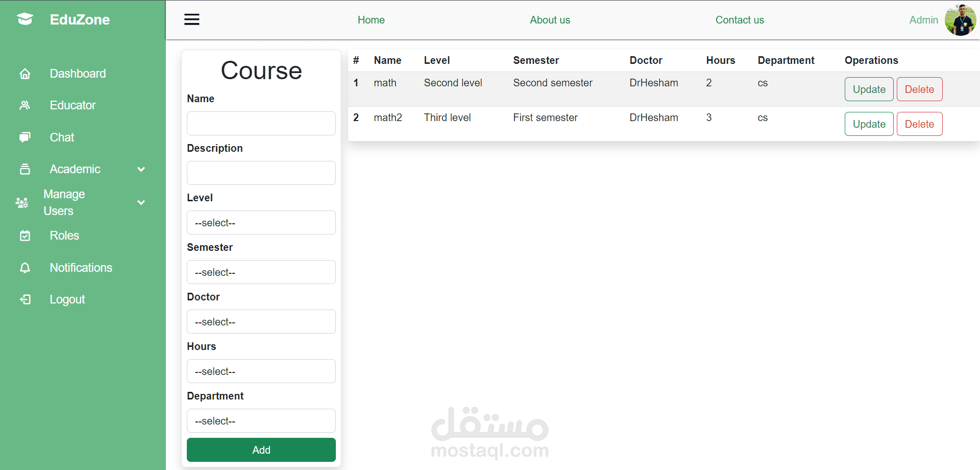Screen dimensions: 980x470
Task: Click the Hours column header
Action: click(x=721, y=60)
